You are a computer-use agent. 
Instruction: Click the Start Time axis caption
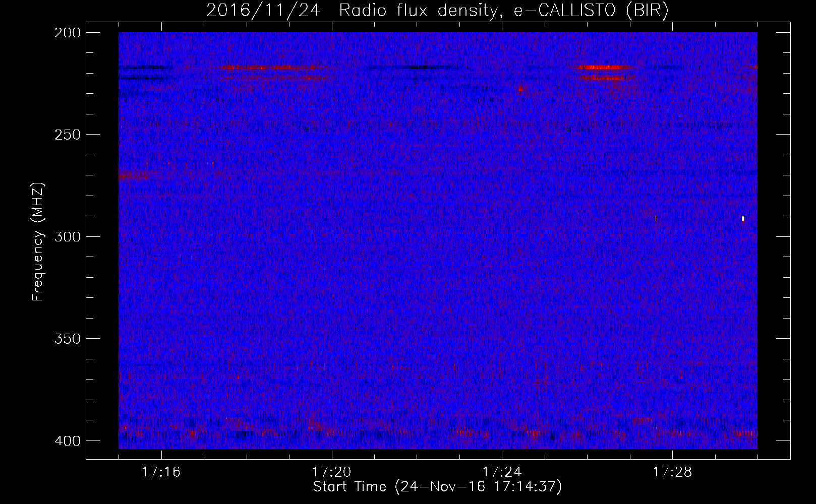[437, 487]
